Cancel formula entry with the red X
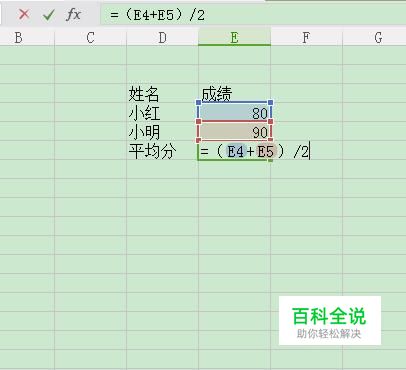Image resolution: width=406 pixels, height=370 pixels. (x=24, y=15)
